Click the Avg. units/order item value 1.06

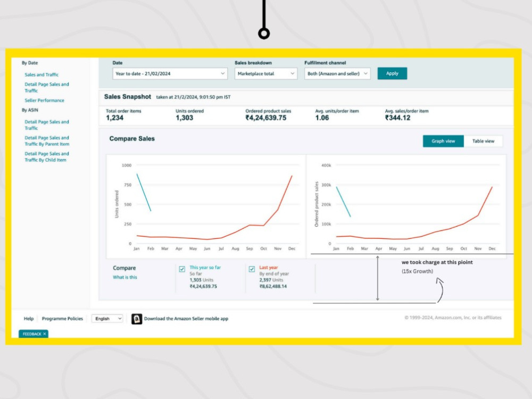coord(322,118)
